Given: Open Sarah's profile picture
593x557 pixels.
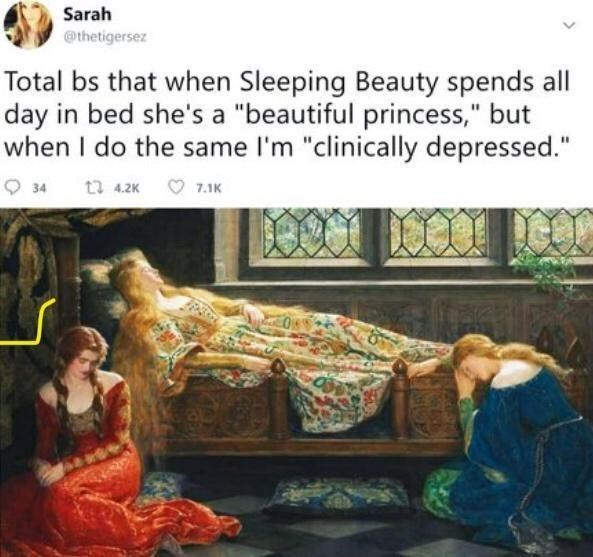Looking at the screenshot, I should (x=28, y=26).
